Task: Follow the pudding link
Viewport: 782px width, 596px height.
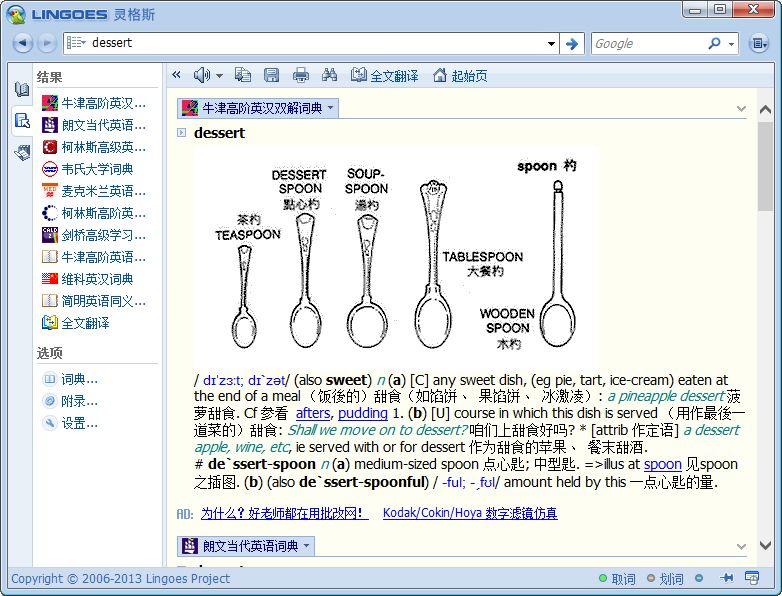Action: coord(363,413)
